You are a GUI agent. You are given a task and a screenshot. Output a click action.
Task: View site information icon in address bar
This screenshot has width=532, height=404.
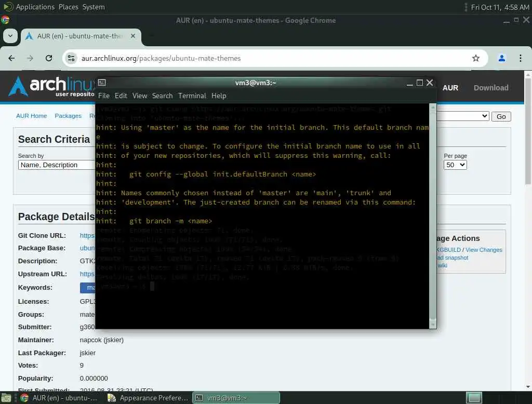point(71,58)
